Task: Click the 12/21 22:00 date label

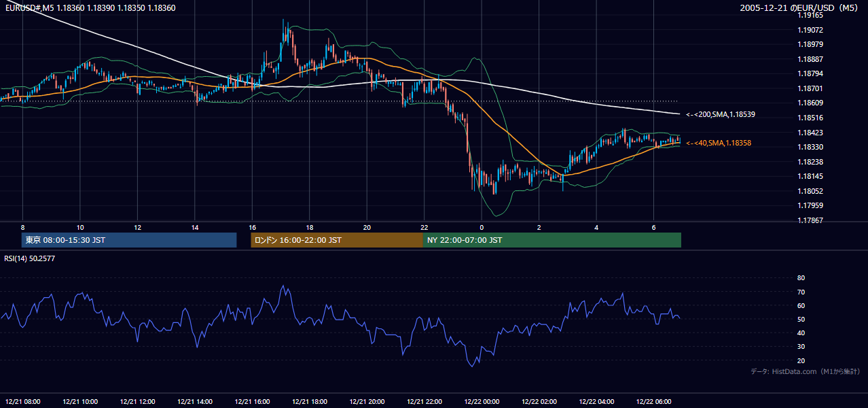Action: pyautogui.click(x=424, y=401)
